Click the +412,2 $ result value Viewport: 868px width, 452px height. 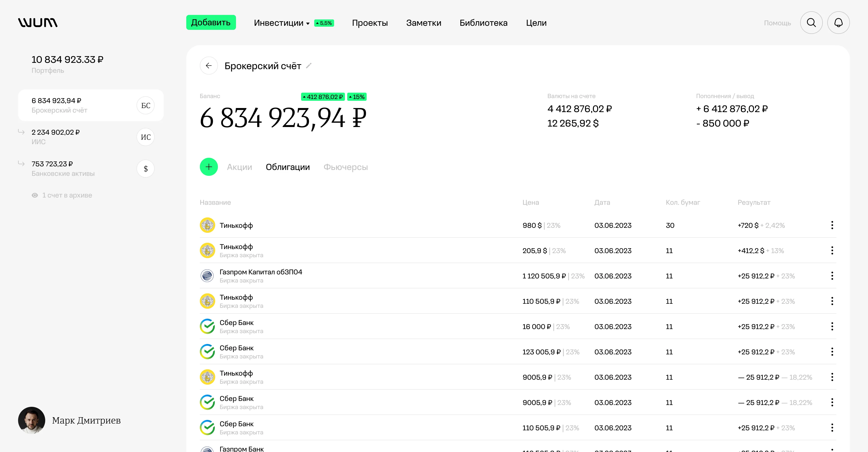(x=751, y=251)
